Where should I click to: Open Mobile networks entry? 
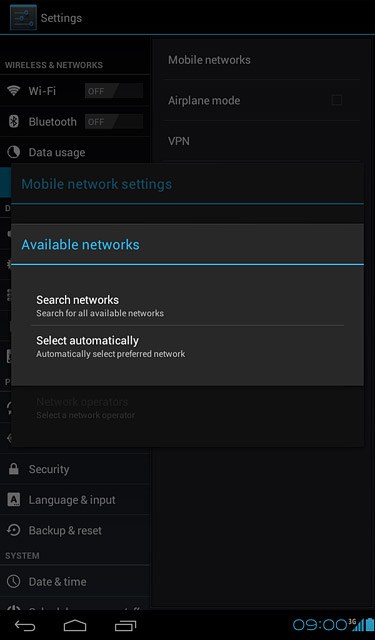pyautogui.click(x=262, y=60)
